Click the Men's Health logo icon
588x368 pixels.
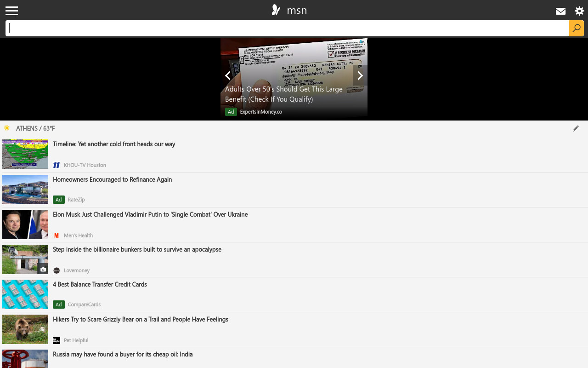point(57,236)
